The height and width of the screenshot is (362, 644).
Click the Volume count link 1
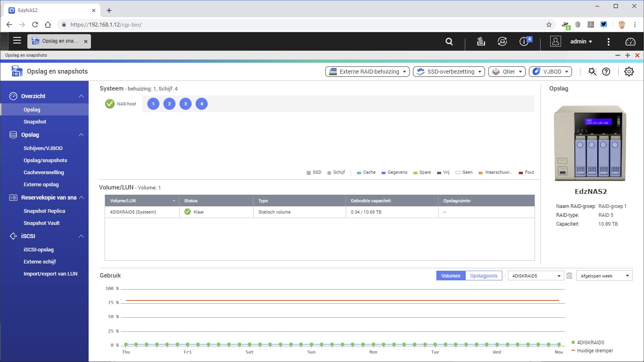coord(159,188)
